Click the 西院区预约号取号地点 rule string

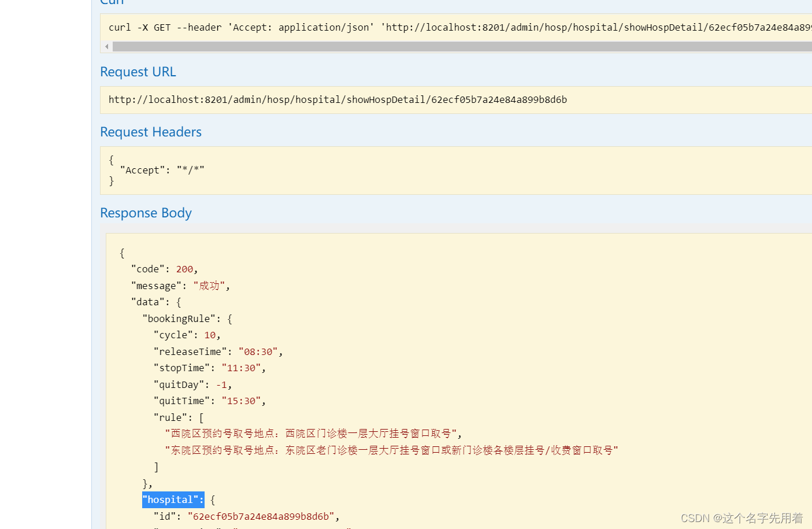coord(313,434)
